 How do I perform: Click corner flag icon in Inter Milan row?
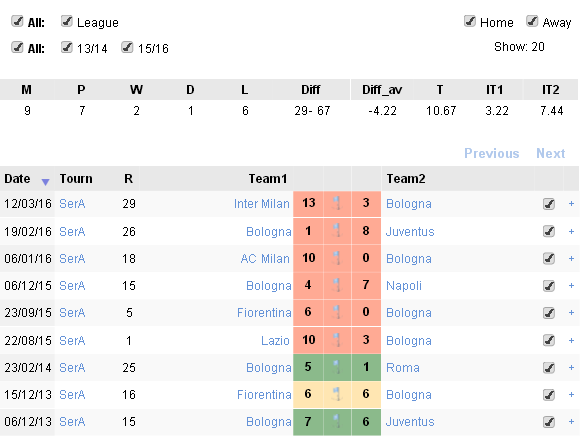337,204
